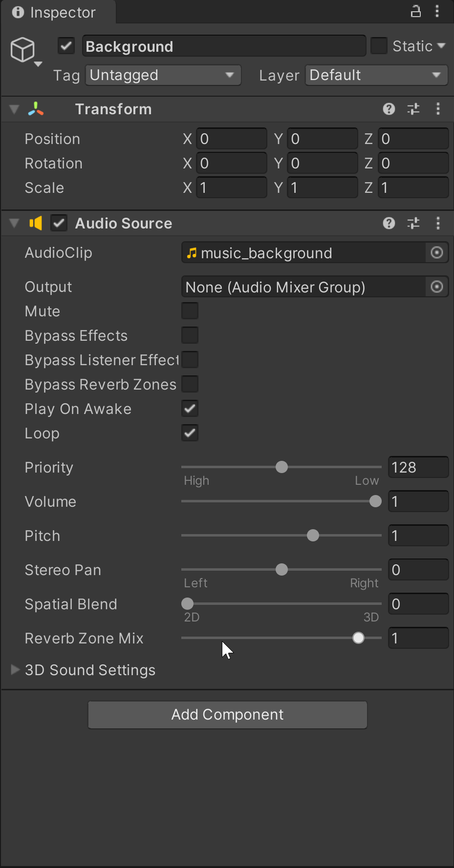Click the Inspector lock icon

click(x=415, y=11)
